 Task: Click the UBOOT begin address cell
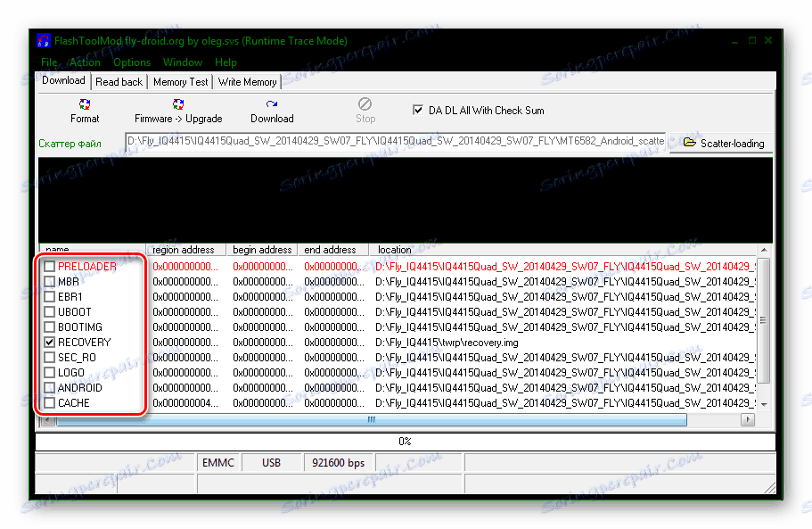(x=263, y=312)
